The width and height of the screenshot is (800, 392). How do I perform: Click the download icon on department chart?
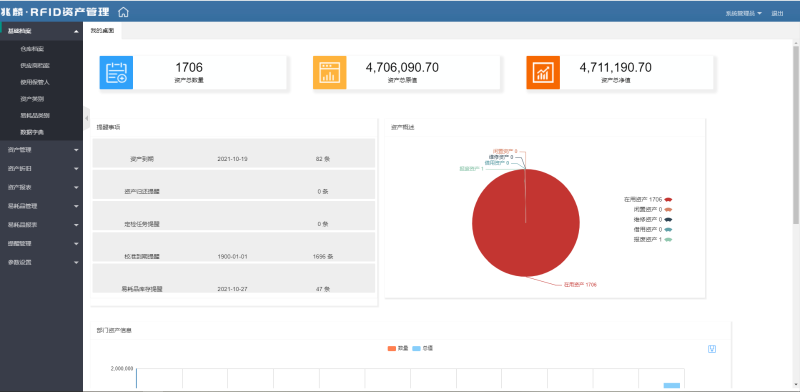point(712,349)
